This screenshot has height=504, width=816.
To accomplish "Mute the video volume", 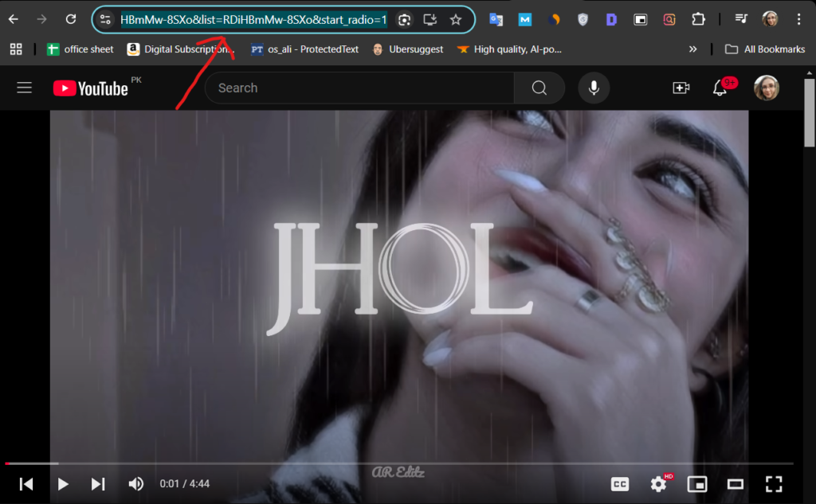I will tap(135, 484).
